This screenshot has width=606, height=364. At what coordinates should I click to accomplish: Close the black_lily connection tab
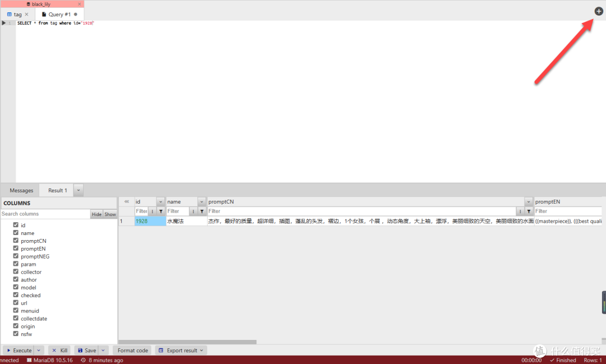(79, 4)
